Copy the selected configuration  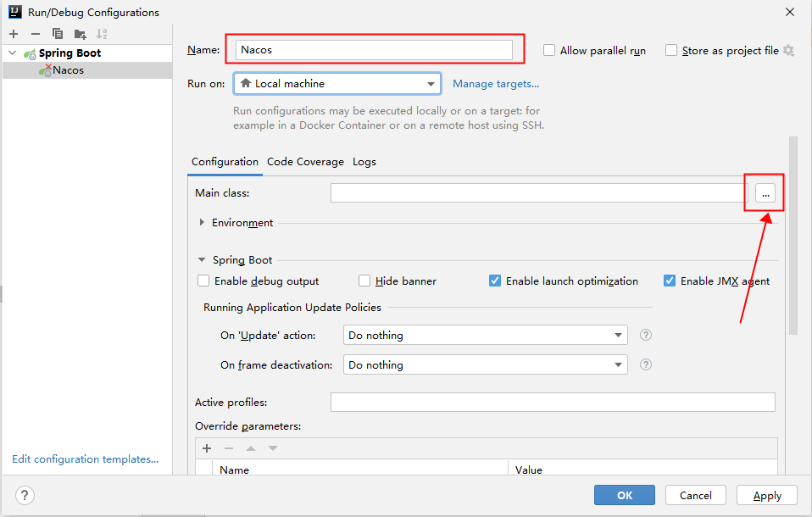pyautogui.click(x=58, y=34)
